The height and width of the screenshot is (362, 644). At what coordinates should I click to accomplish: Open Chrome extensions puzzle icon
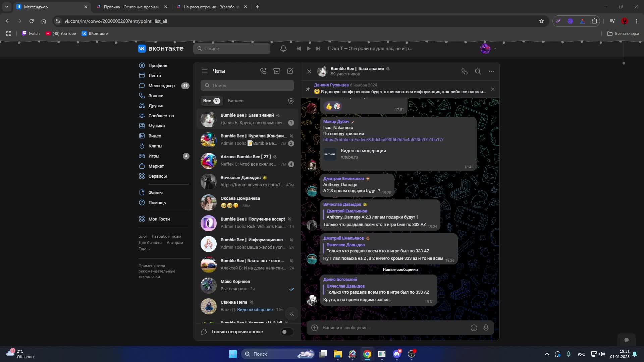coord(594,21)
